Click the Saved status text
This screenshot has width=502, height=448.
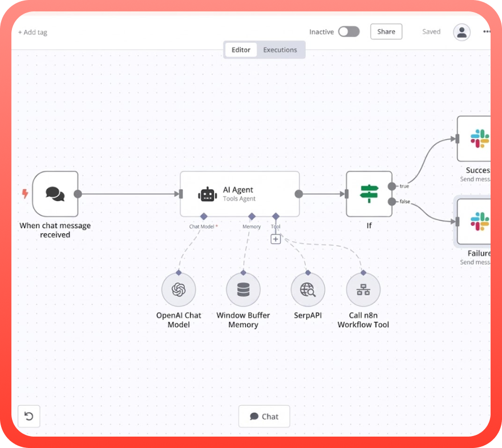pos(431,32)
